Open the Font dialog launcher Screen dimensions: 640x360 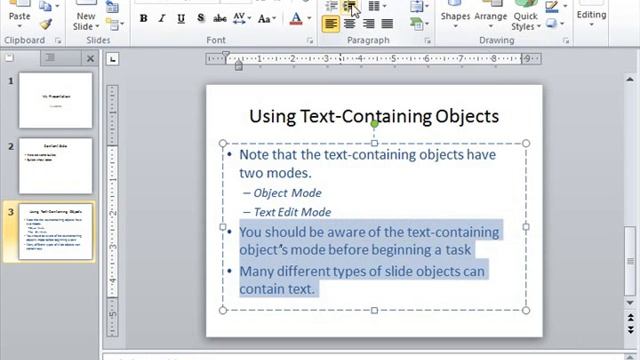[x=310, y=40]
